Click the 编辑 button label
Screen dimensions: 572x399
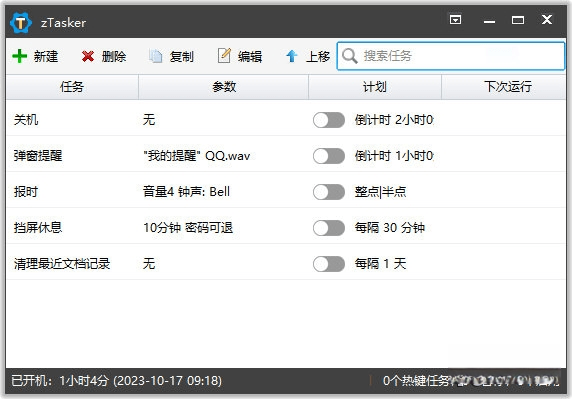click(250, 57)
